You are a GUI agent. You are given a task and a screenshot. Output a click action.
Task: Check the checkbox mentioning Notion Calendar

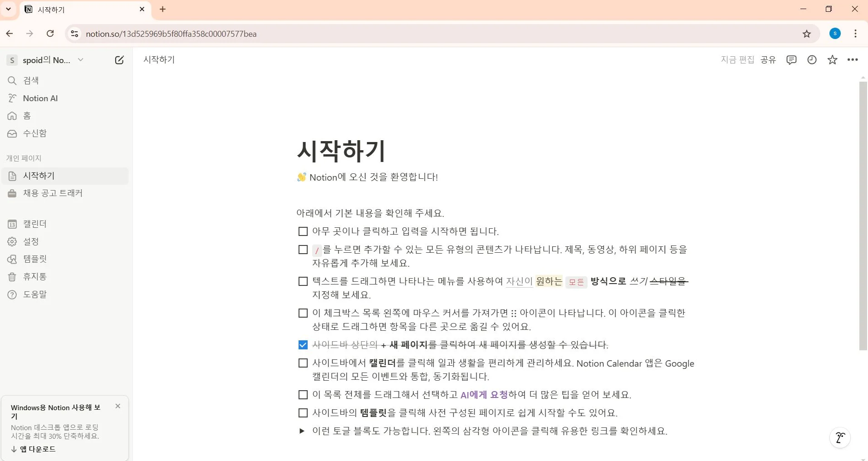coord(302,363)
